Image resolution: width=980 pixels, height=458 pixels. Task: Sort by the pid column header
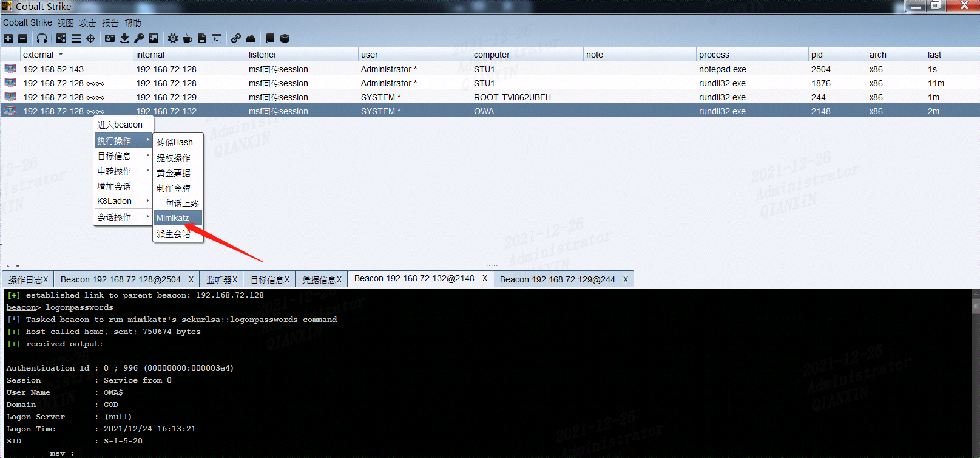[837, 55]
